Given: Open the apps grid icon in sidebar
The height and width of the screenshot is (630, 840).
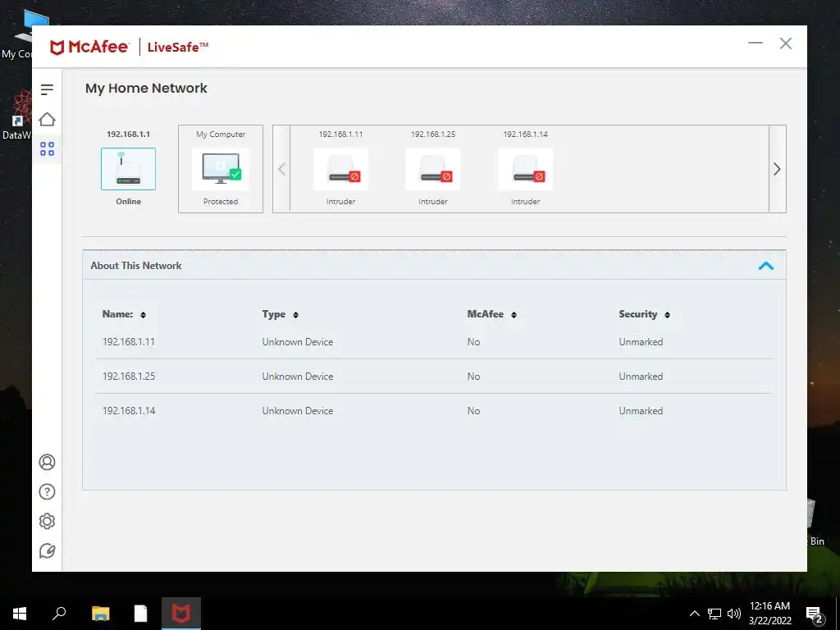Looking at the screenshot, I should (x=47, y=149).
